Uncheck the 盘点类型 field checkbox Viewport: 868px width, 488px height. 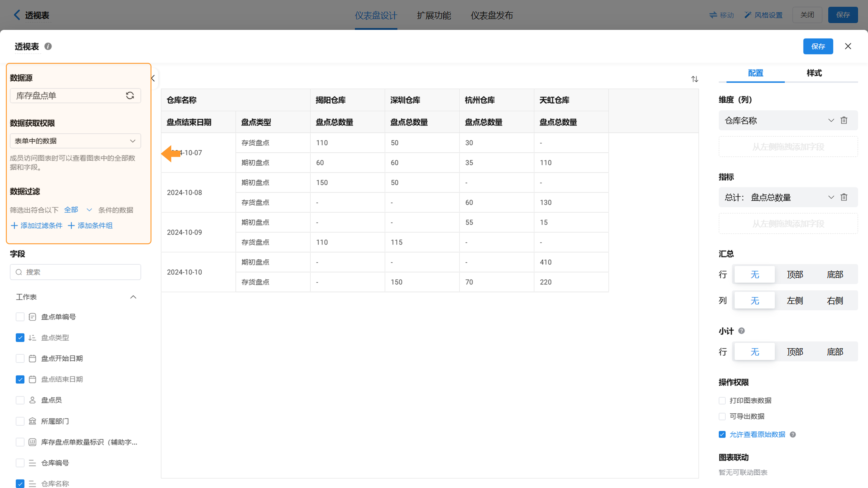pyautogui.click(x=20, y=338)
